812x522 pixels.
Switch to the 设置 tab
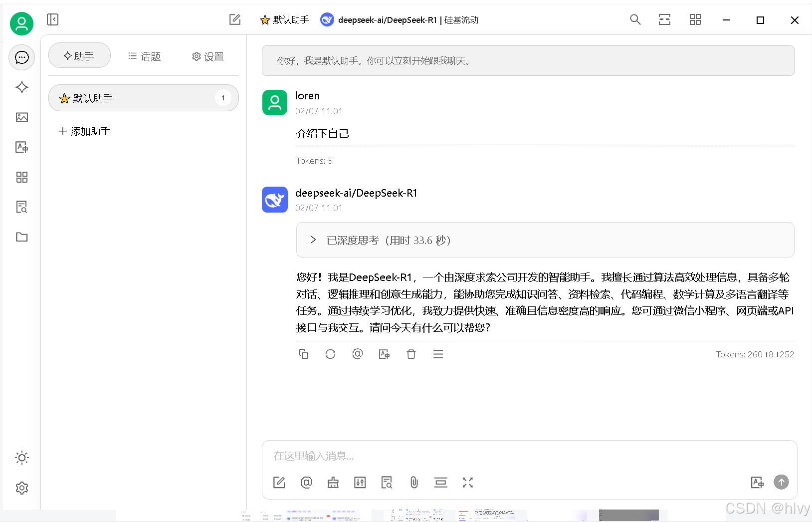click(208, 56)
